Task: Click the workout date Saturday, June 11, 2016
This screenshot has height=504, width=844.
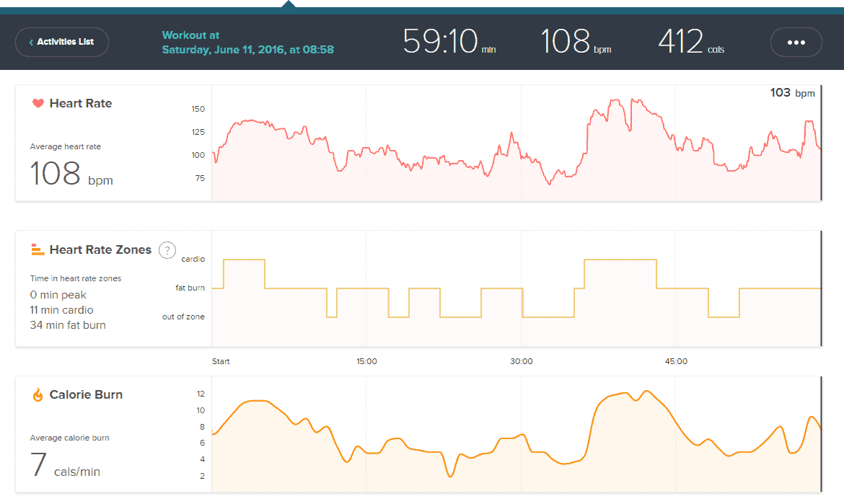Action: (247, 50)
